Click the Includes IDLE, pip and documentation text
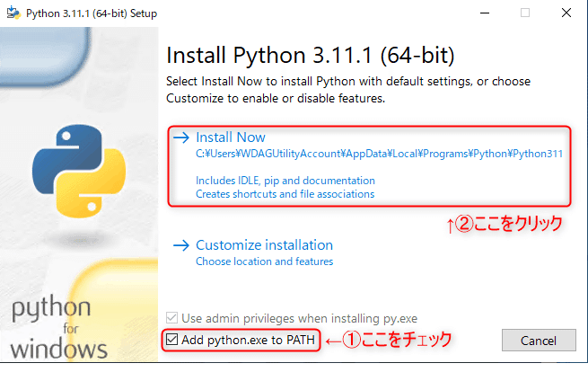Image resolution: width=588 pixels, height=372 pixels. (285, 181)
